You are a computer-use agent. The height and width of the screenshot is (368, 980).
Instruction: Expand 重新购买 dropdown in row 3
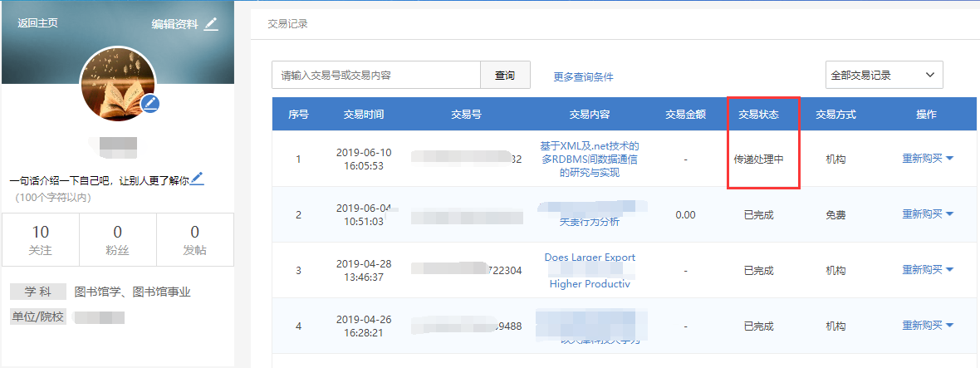(x=927, y=270)
